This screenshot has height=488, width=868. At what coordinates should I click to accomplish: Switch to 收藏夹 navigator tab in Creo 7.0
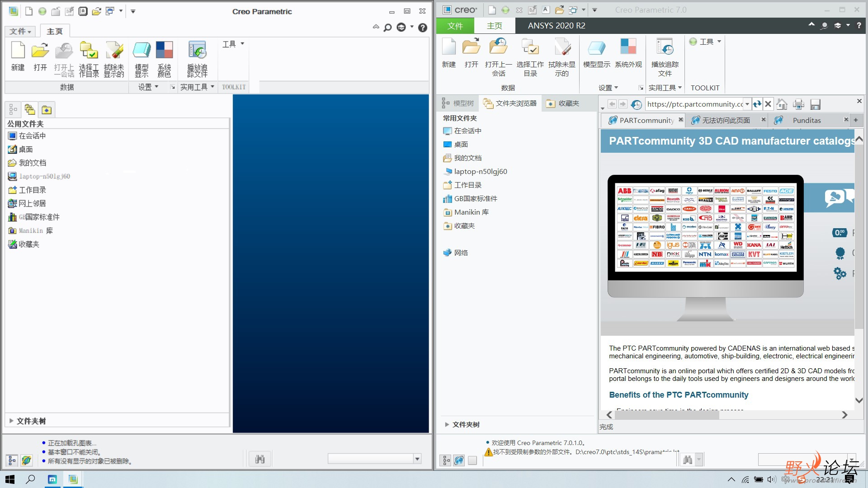tap(563, 103)
